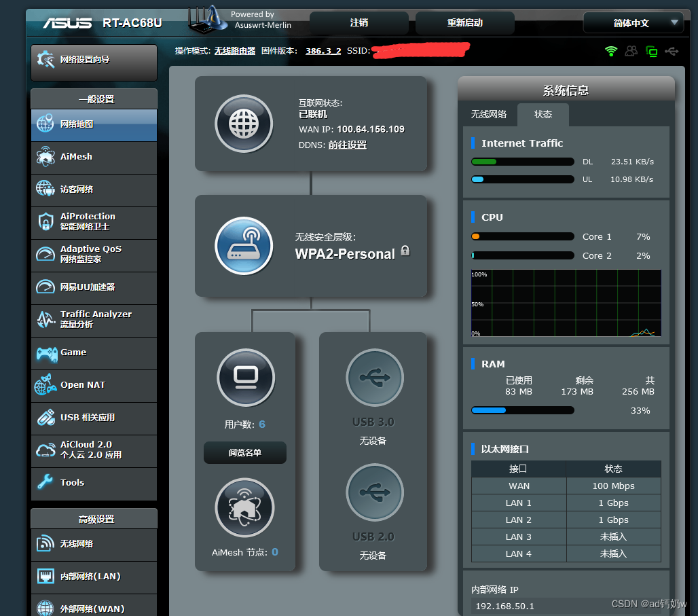
Task: Follow the DDNS 前往设置 link
Action: tap(348, 145)
